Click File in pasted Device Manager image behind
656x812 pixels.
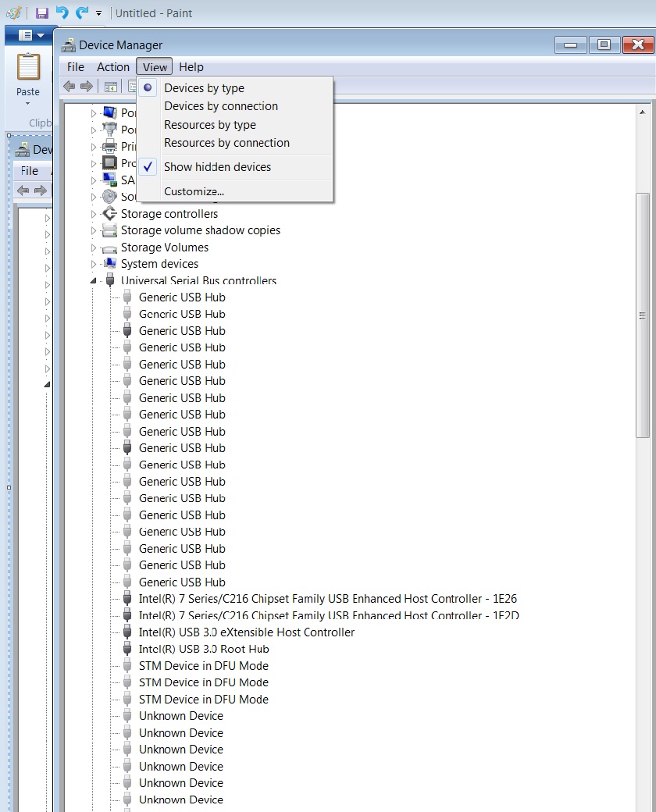30,171
